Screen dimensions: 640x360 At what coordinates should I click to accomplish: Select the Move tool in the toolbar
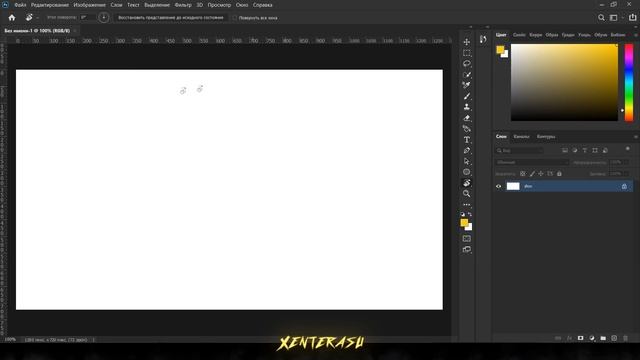tap(467, 42)
